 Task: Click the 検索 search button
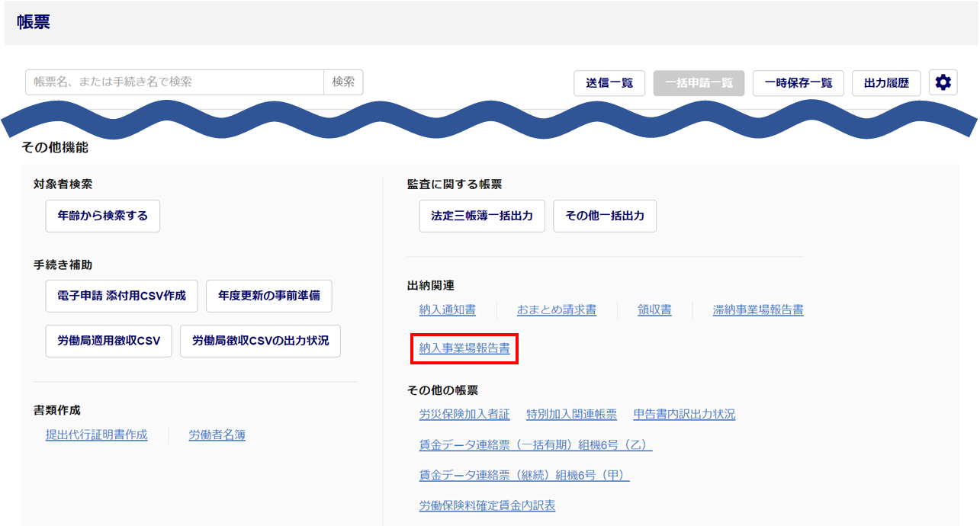pos(343,82)
